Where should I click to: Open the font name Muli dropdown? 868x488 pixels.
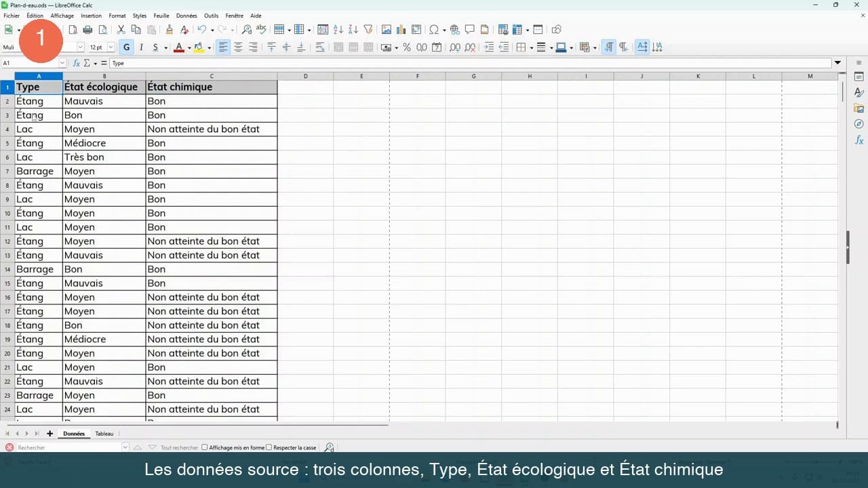pos(80,47)
